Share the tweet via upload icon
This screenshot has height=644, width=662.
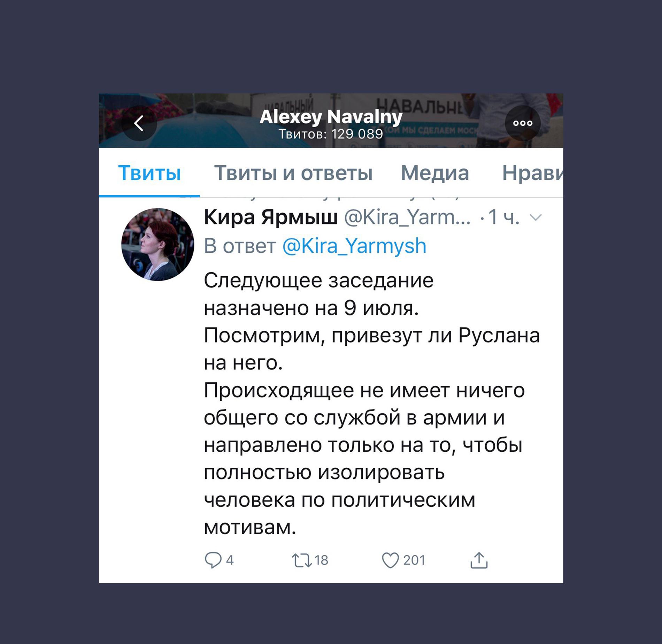coord(479,560)
